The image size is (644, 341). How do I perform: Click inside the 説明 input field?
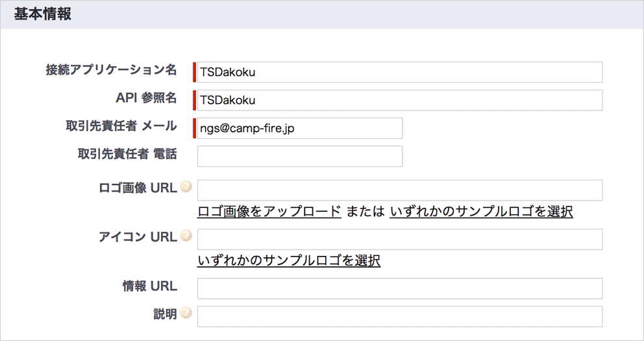399,316
